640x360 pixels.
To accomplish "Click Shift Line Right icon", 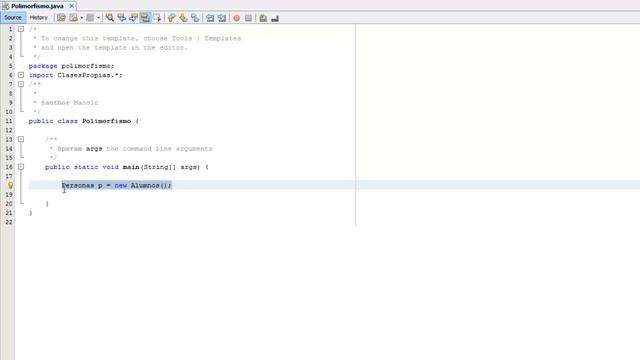I will click(x=222, y=18).
